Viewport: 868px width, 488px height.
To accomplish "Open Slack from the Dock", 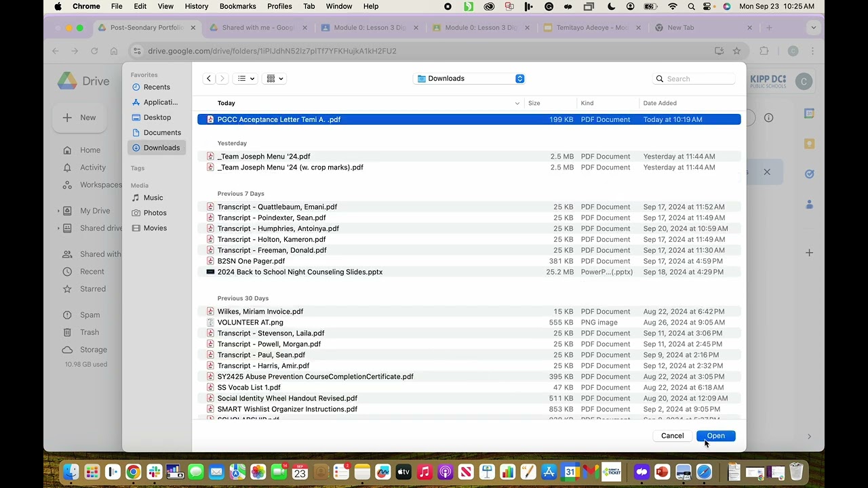I will point(154,472).
